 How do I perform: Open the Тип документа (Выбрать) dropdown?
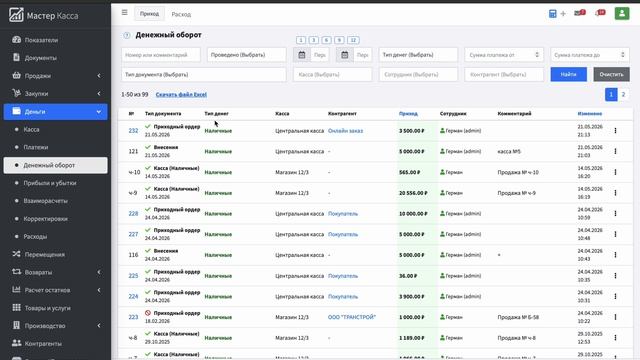point(204,75)
